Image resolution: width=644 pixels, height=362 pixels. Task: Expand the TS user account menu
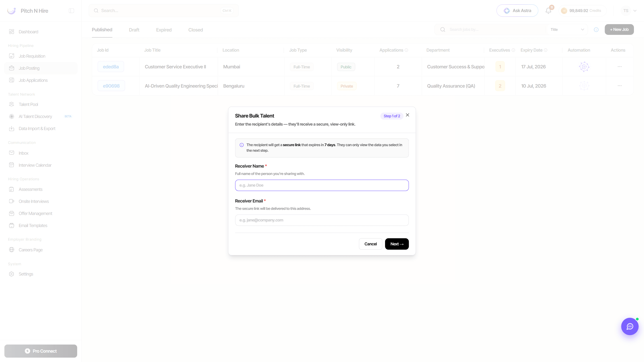(x=629, y=11)
